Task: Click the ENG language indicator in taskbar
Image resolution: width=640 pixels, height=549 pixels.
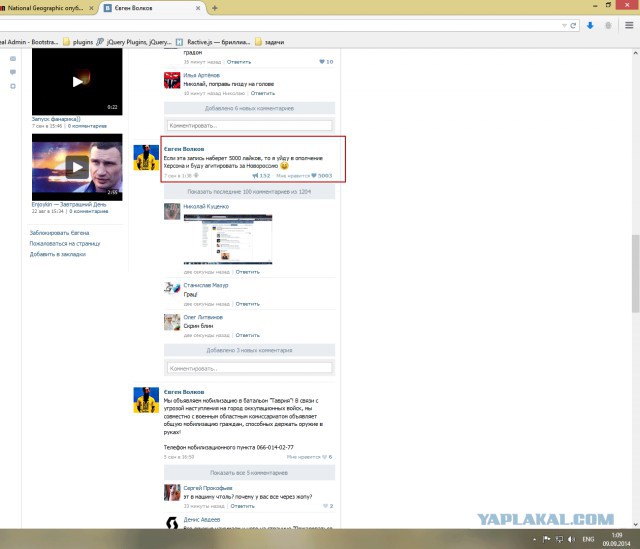Action: [586, 538]
